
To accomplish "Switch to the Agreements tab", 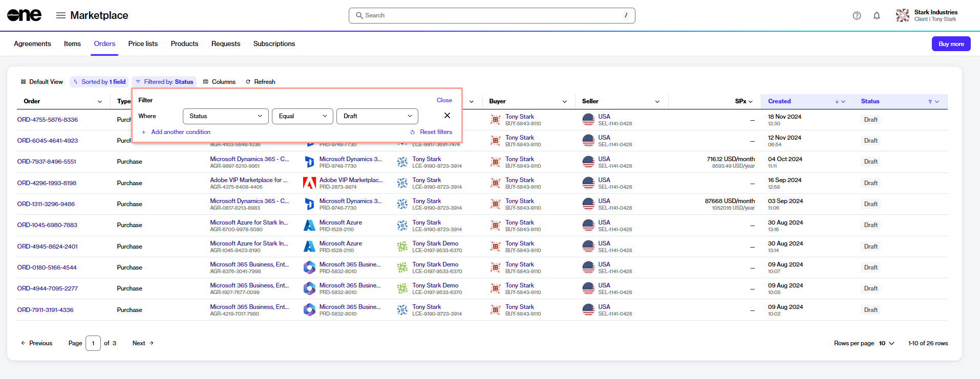I will click(32, 44).
